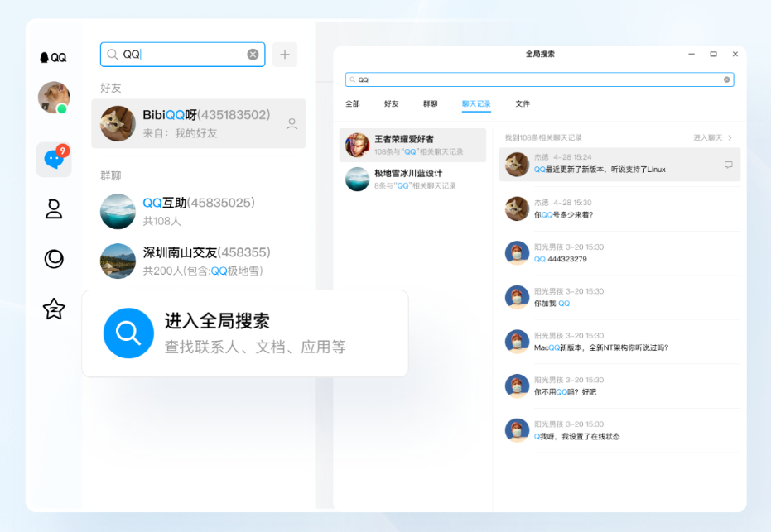This screenshot has width=771, height=532.
Task: Click magnifier icon in main search box
Action: (x=113, y=54)
